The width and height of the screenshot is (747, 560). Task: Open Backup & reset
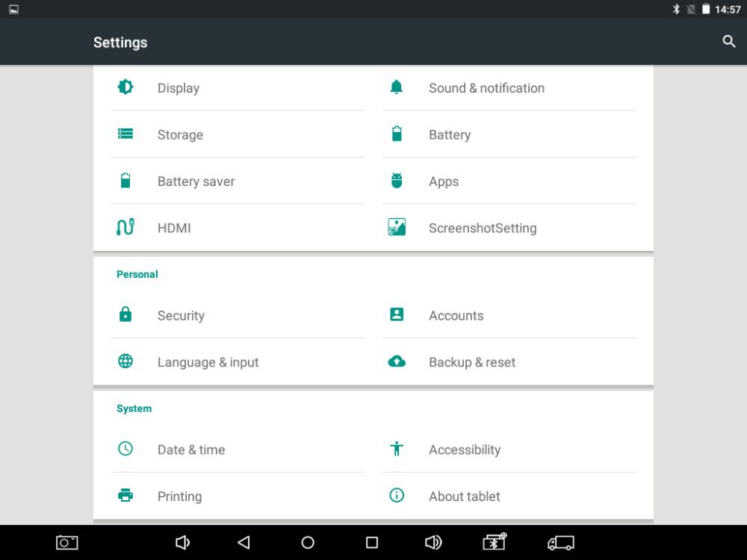point(471,362)
